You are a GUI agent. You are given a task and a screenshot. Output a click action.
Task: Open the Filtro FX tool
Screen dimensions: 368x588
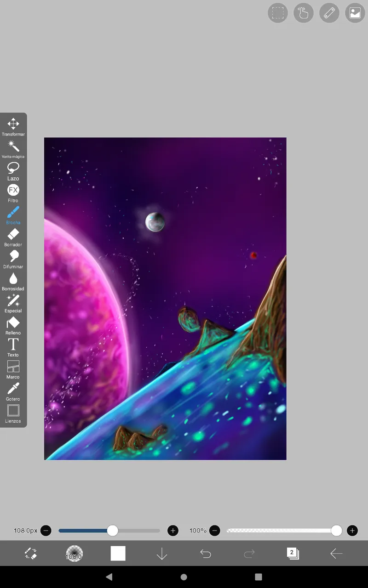point(13,193)
